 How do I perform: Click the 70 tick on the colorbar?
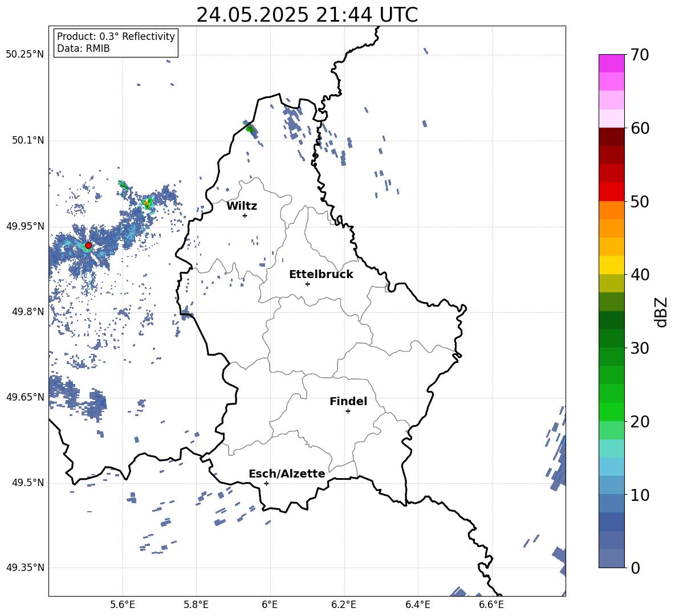640,55
